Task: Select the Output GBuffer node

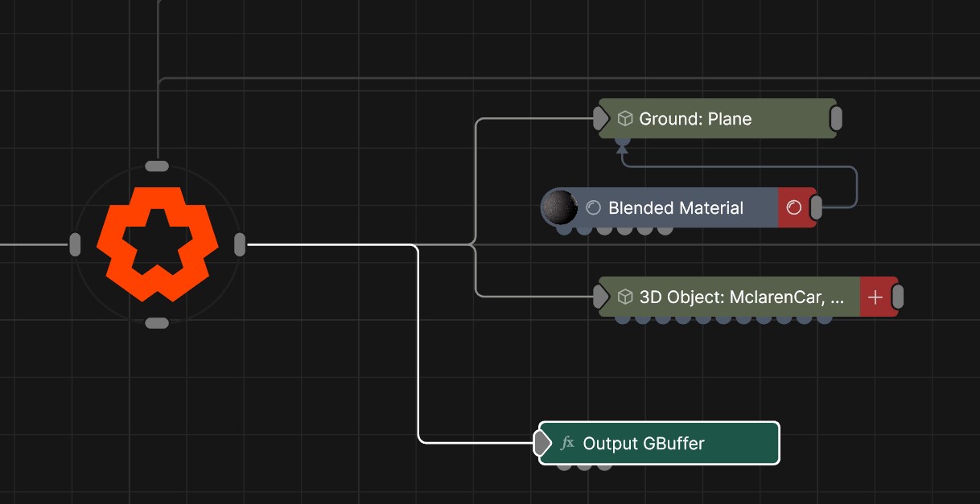Action: click(x=659, y=443)
